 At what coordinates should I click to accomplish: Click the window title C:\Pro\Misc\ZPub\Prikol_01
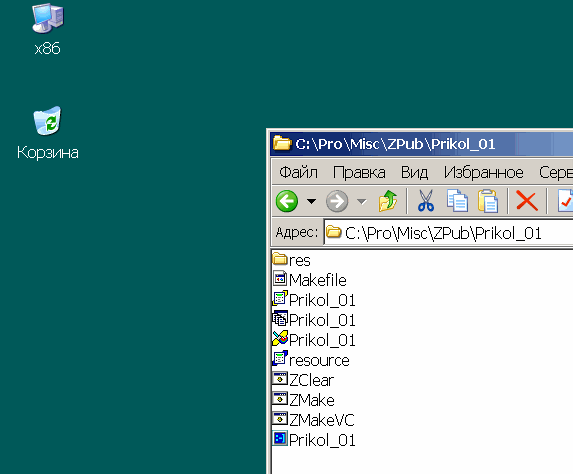(x=395, y=144)
